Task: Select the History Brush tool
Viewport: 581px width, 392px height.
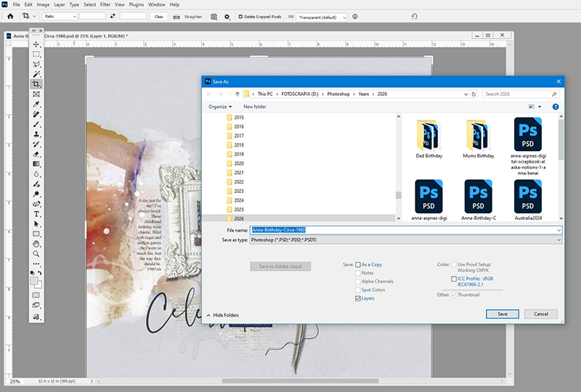Action: tap(36, 144)
